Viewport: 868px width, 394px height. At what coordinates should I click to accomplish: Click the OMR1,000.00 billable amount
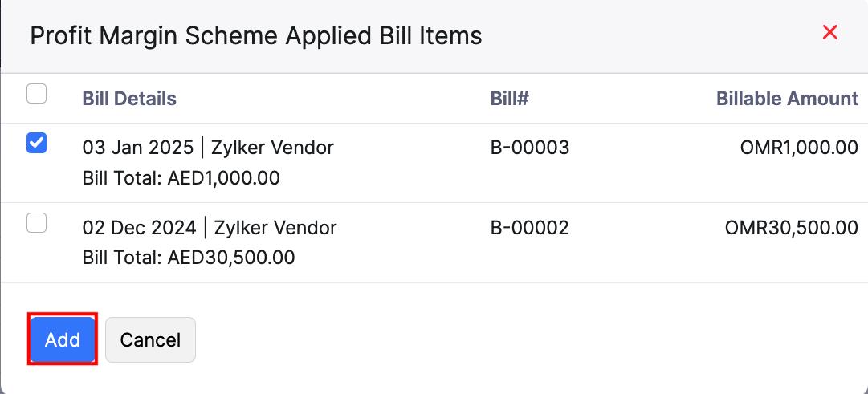point(799,148)
